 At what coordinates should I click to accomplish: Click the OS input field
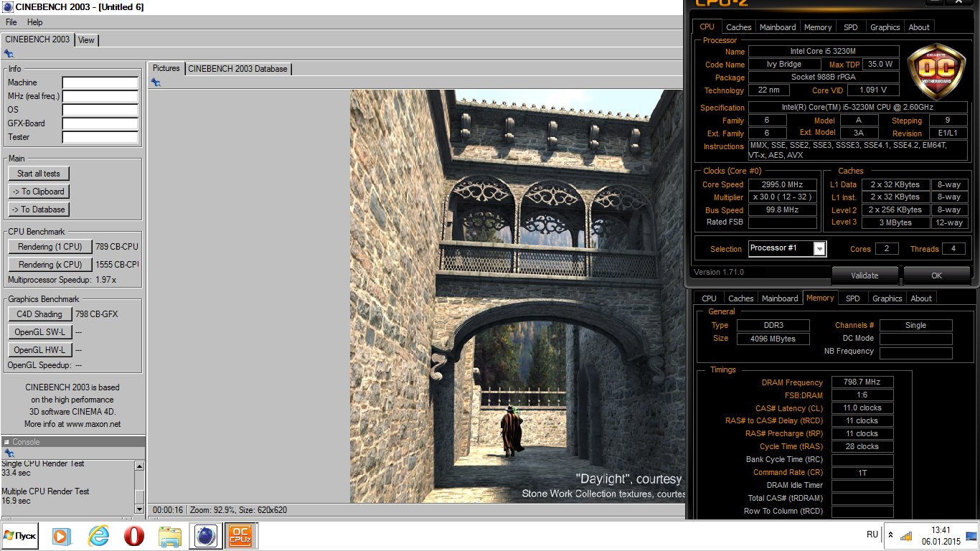100,110
